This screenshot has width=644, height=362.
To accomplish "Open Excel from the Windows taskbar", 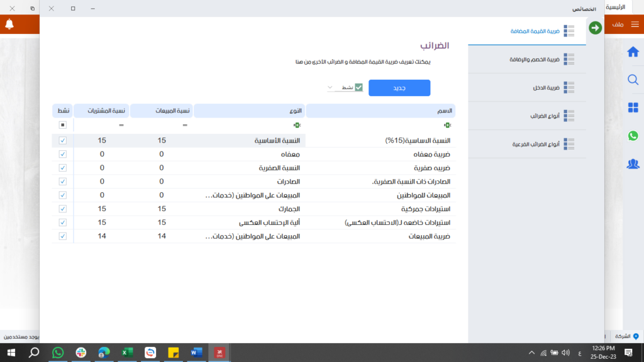I will pyautogui.click(x=127, y=353).
